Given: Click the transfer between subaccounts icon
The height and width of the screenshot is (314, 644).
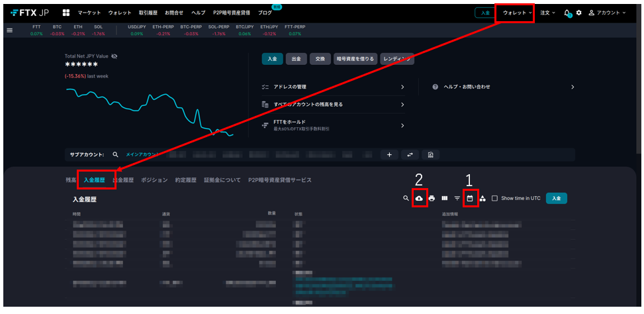Looking at the screenshot, I should point(410,154).
